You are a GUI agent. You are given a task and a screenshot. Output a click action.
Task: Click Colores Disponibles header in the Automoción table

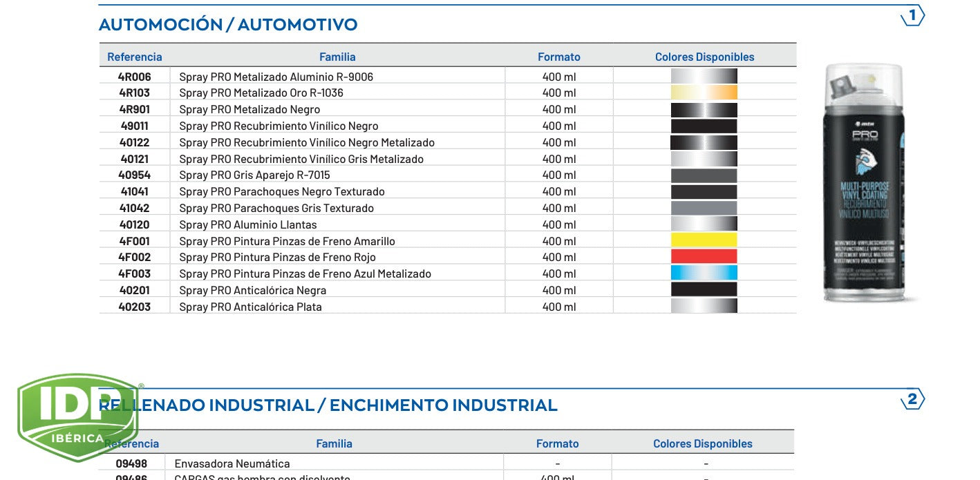pos(705,57)
